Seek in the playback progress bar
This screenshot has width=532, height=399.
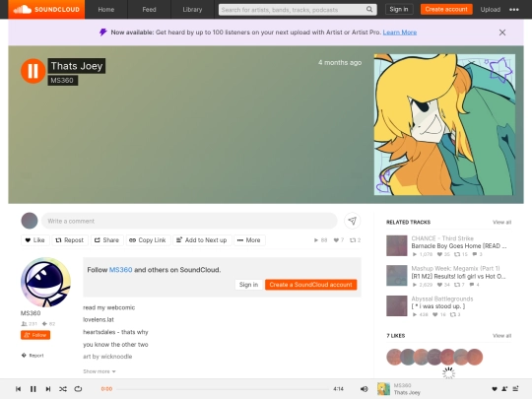click(x=223, y=389)
